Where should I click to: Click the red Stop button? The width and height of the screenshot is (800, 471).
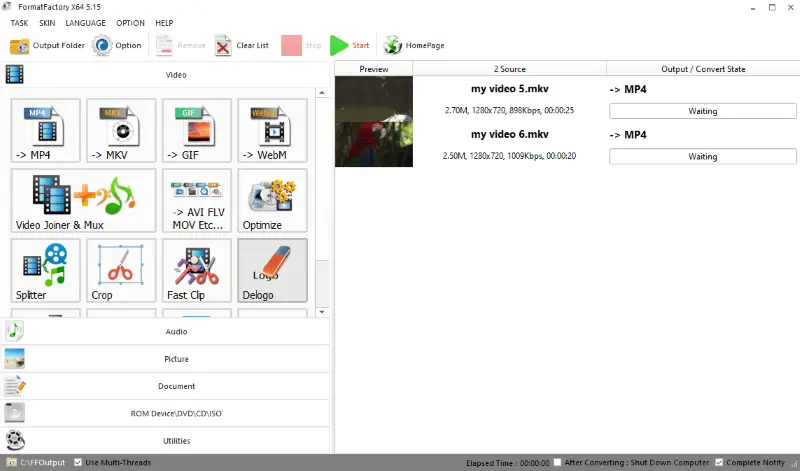[x=291, y=45]
